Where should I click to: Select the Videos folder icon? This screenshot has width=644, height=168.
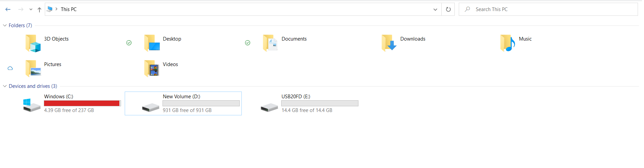152,68
